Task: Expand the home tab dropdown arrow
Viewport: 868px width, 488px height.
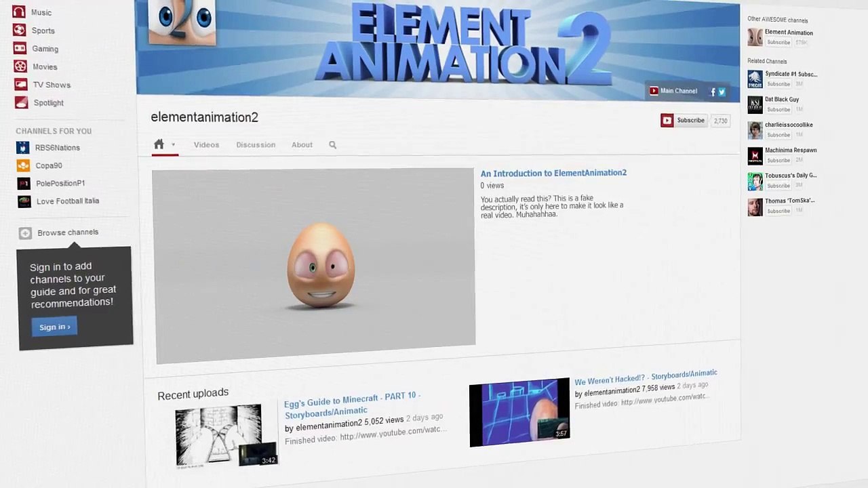Action: [x=173, y=144]
